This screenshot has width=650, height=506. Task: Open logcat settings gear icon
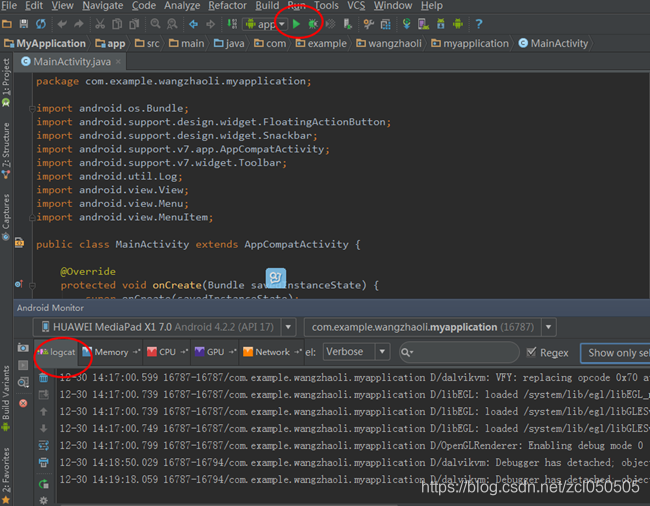(43, 500)
